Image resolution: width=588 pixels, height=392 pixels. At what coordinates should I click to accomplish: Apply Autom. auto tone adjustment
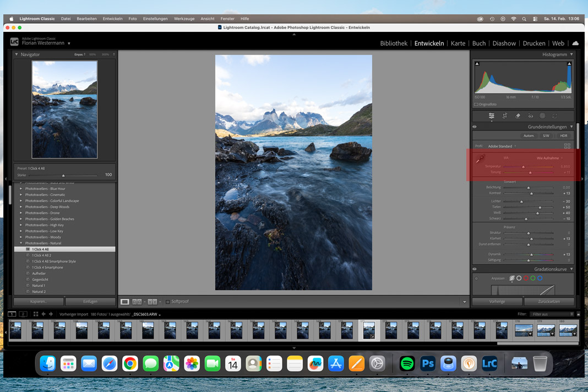(x=529, y=136)
